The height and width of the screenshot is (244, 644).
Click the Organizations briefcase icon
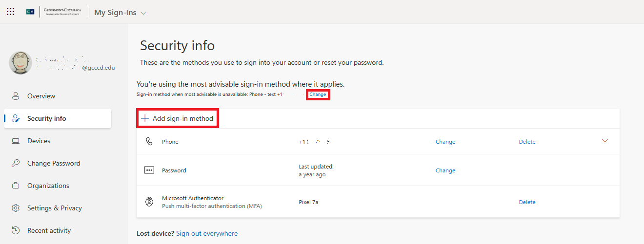coord(16,186)
